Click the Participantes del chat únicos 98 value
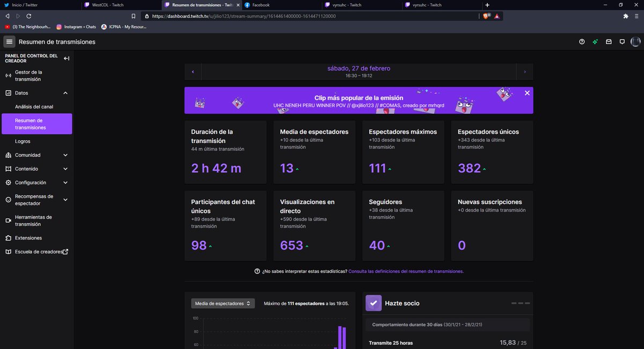This screenshot has height=349, width=644. point(199,245)
